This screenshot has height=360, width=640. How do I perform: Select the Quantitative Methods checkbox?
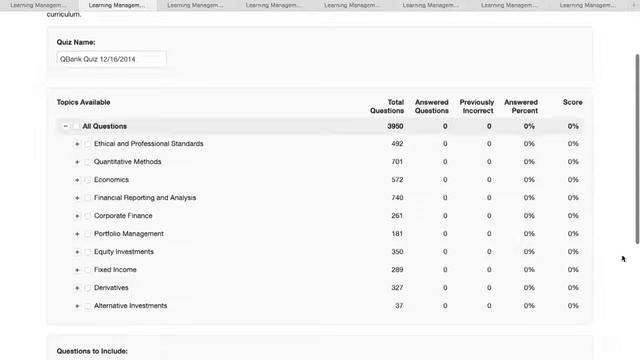[87, 162]
